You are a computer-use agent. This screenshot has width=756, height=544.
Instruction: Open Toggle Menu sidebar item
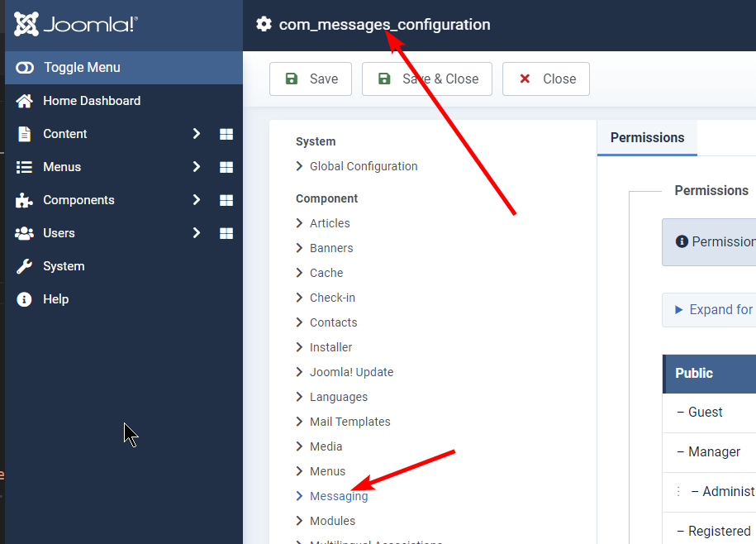click(124, 68)
